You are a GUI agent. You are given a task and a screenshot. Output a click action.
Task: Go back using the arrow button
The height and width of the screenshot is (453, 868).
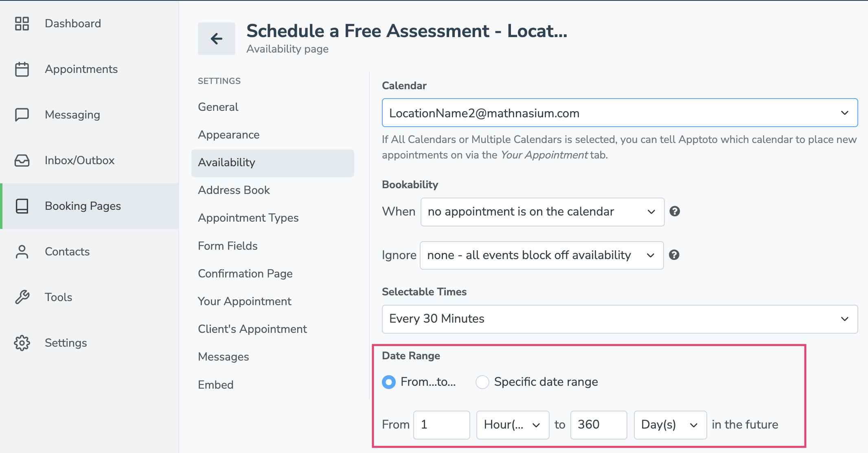coord(217,39)
